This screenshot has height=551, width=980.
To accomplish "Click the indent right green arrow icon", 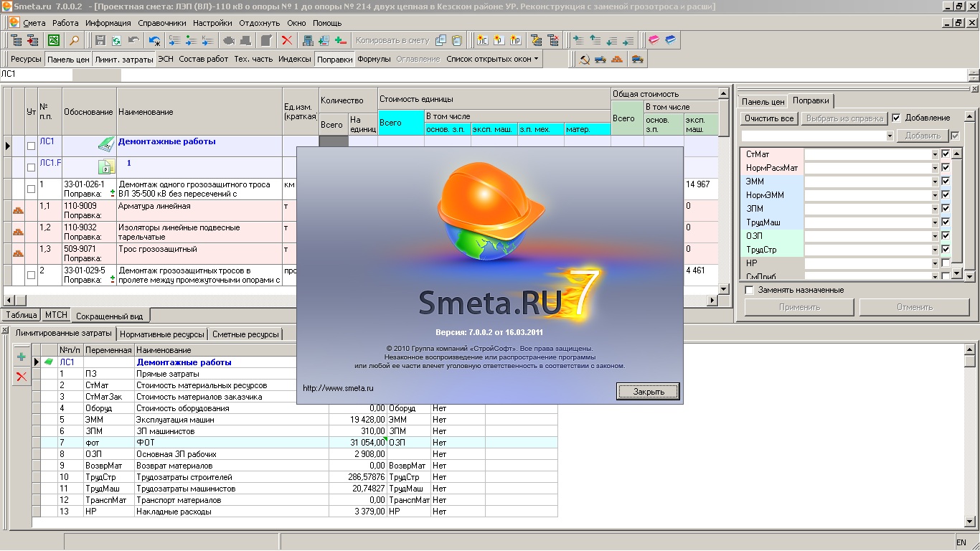I will [578, 40].
